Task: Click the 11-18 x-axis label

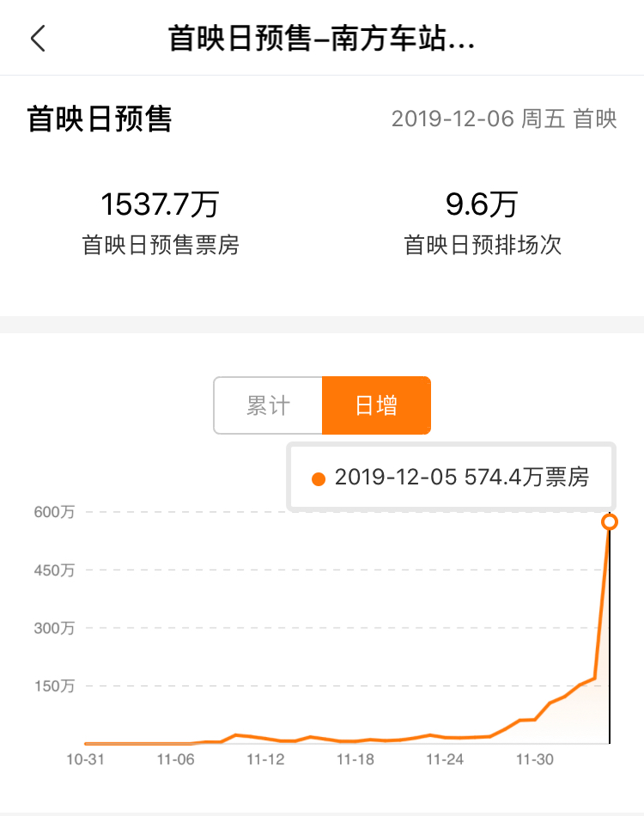Action: 355,760
